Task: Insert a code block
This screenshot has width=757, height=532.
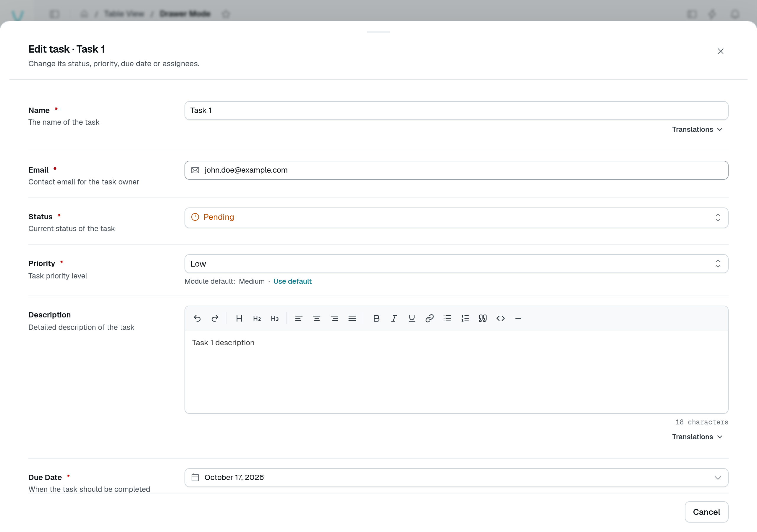Action: [501, 318]
